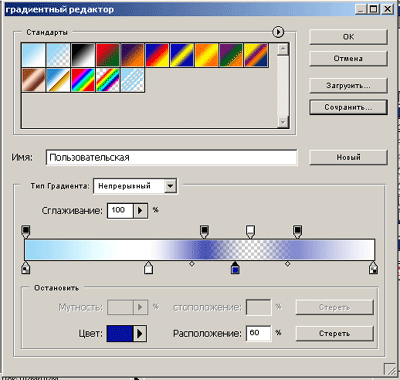Select the rightmost color stop below gradient
This screenshot has height=380, width=400.
pyautogui.click(x=373, y=267)
